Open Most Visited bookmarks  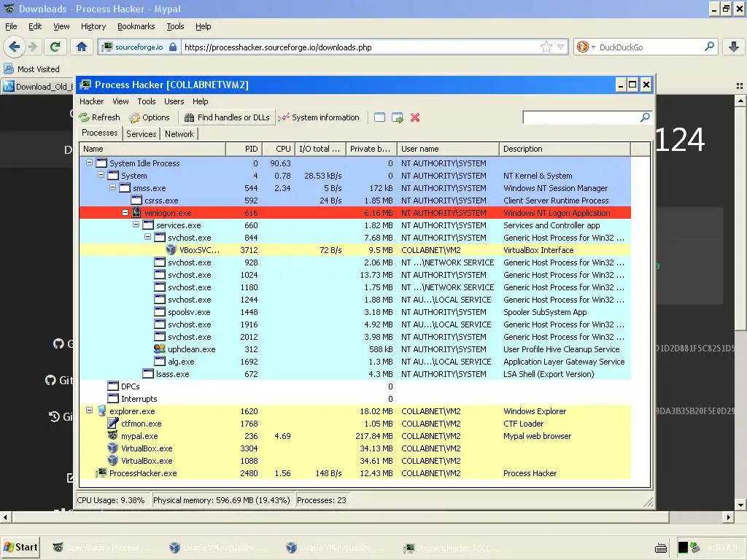32,69
